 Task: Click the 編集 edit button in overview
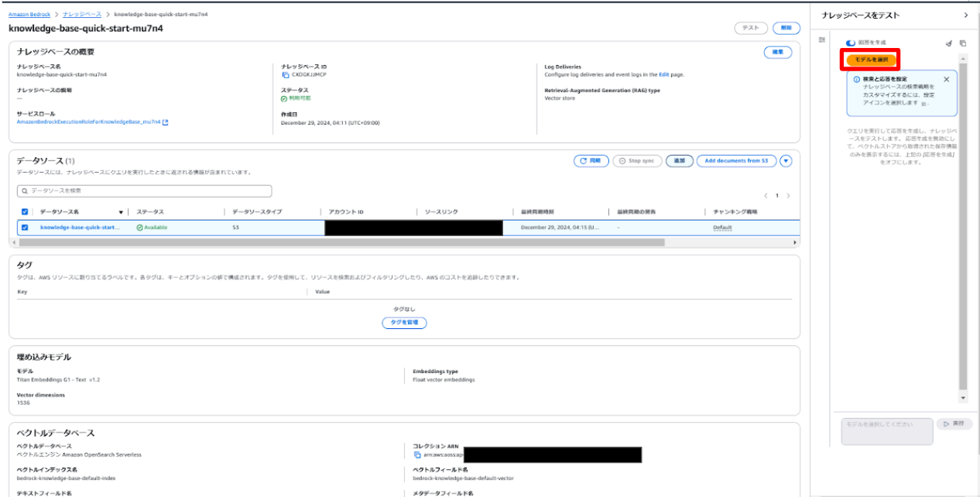(778, 52)
